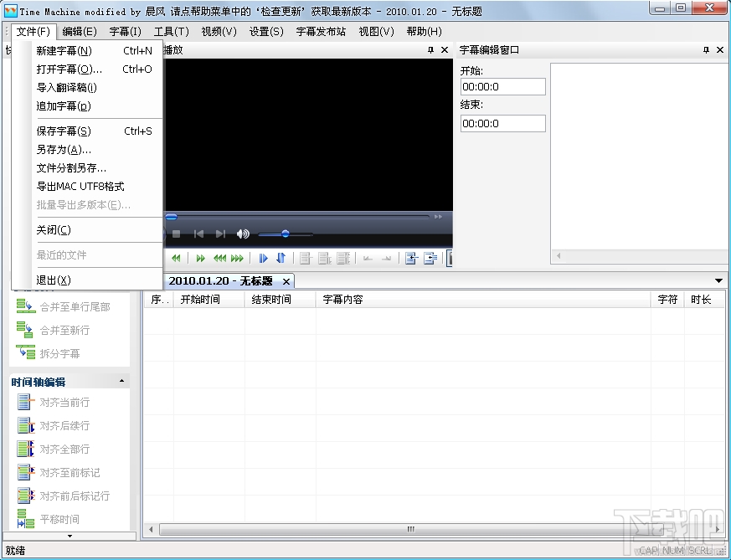Click the stop button in the player
The height and width of the screenshot is (560, 731).
coord(176,234)
